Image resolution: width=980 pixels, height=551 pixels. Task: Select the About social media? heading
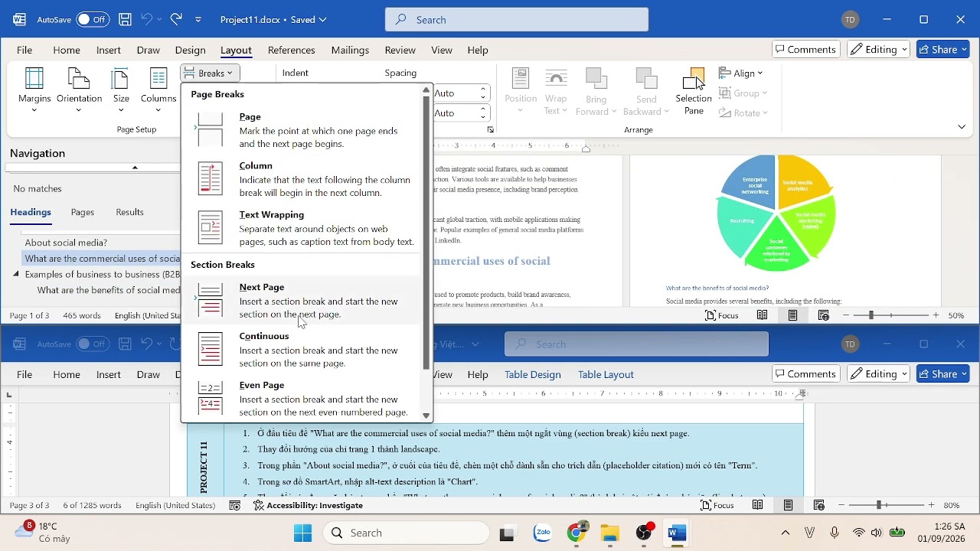(66, 243)
